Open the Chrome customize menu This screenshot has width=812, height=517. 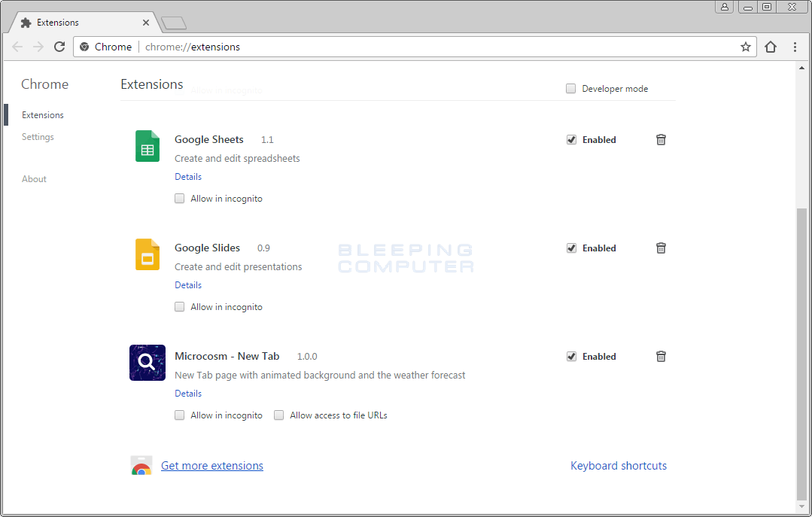(795, 46)
